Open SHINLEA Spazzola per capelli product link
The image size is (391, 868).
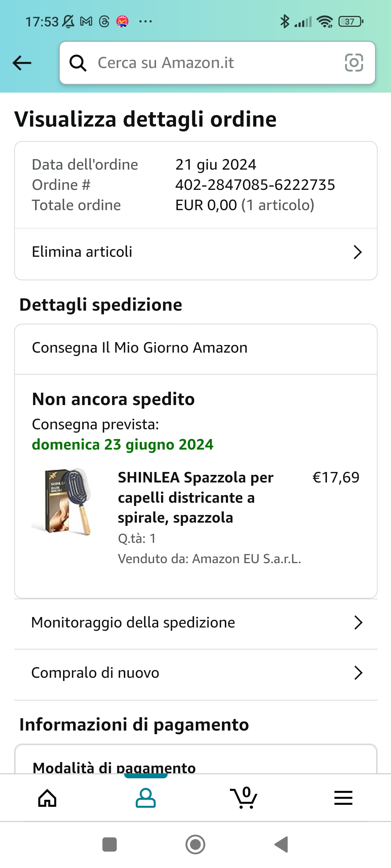pyautogui.click(x=195, y=498)
